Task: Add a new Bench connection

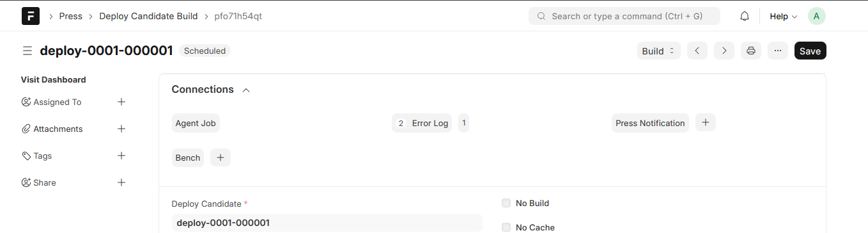Action: coord(221,157)
